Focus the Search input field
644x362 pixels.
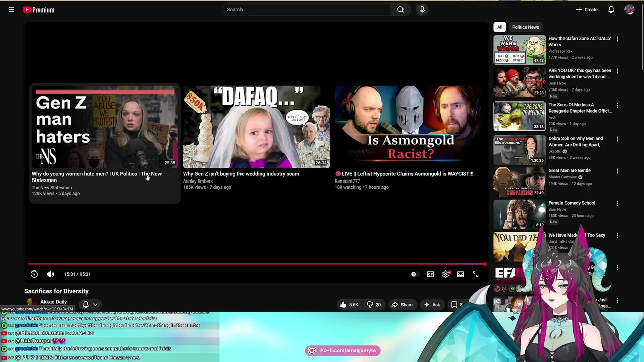click(307, 9)
